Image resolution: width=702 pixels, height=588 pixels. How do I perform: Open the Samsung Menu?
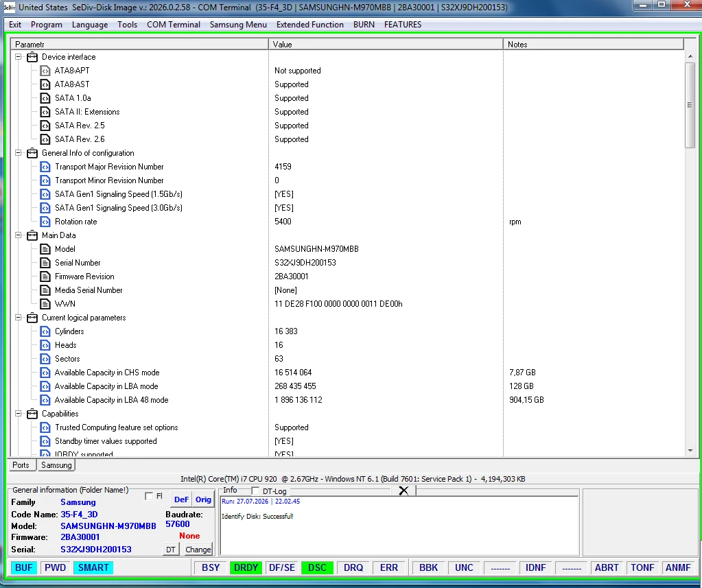click(238, 25)
